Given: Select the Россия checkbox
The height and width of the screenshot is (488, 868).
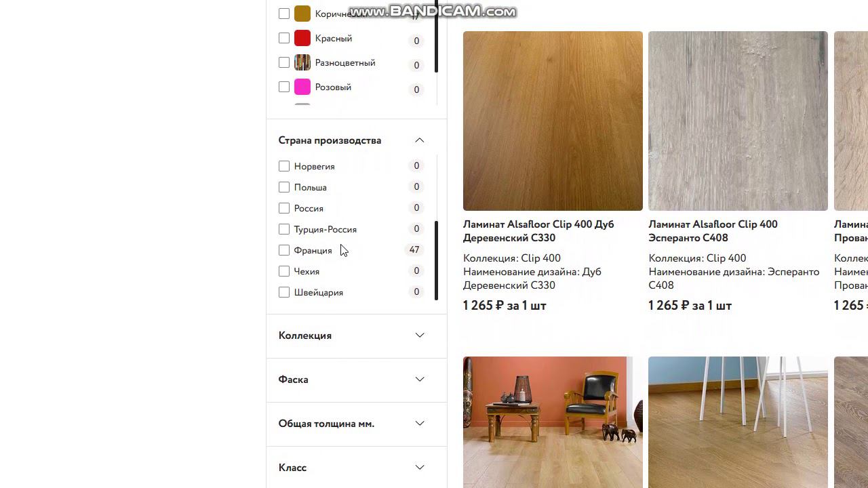Looking at the screenshot, I should (x=284, y=208).
